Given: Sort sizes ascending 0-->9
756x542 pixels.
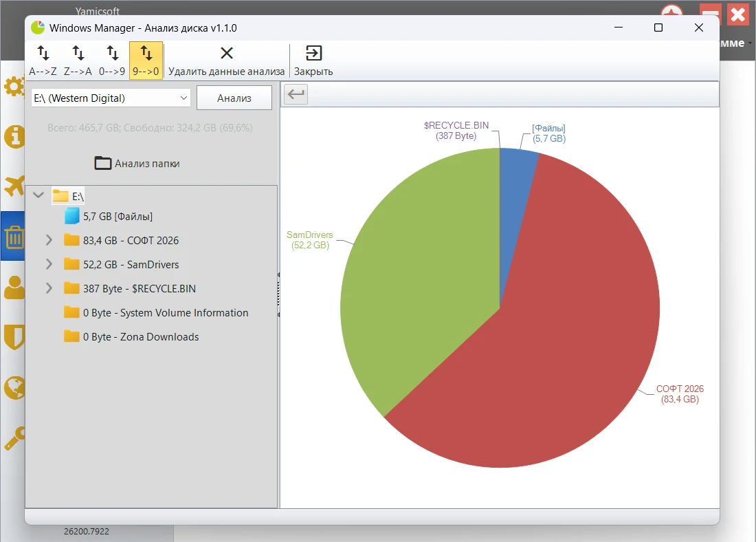Looking at the screenshot, I should click(x=112, y=61).
